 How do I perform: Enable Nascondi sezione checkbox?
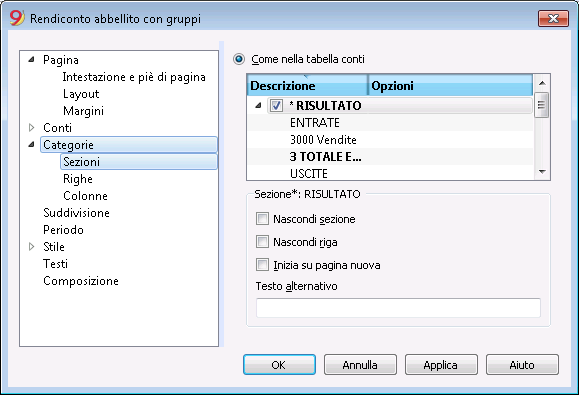[x=262, y=219]
